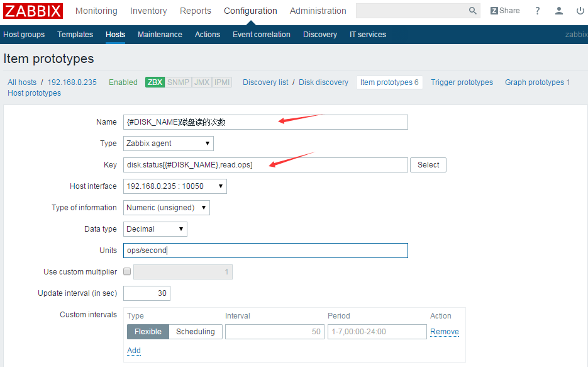588x367 pixels.
Task: Focus the Update interval field
Action: click(x=147, y=293)
